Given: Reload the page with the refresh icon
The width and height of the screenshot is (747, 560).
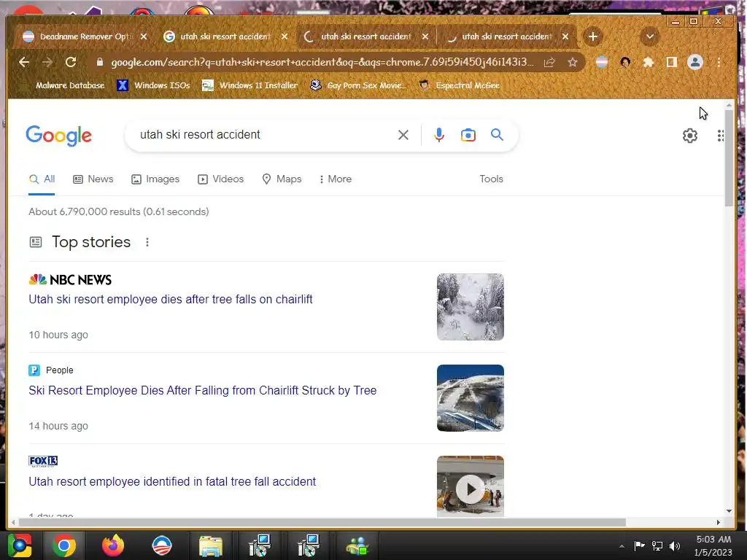Looking at the screenshot, I should point(71,63).
